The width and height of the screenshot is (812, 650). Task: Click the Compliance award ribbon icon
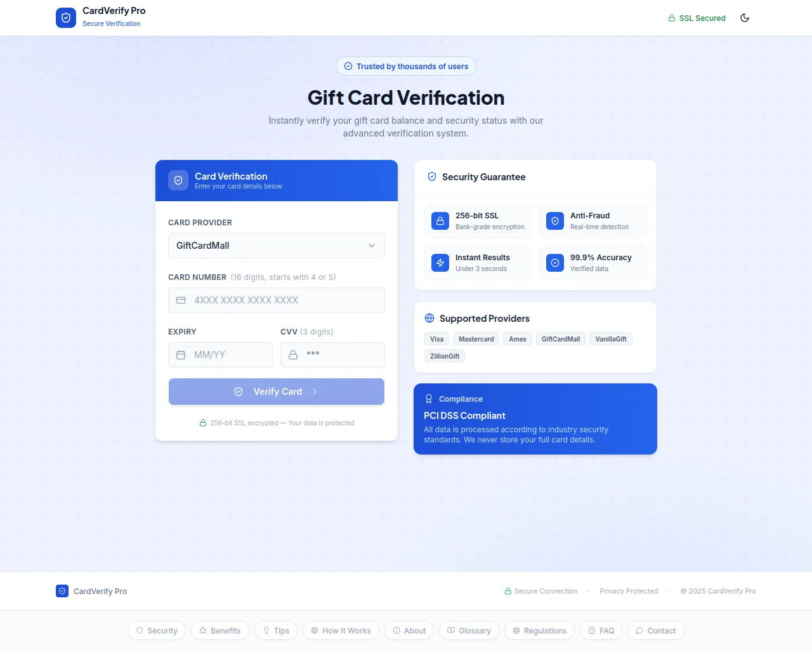click(429, 399)
